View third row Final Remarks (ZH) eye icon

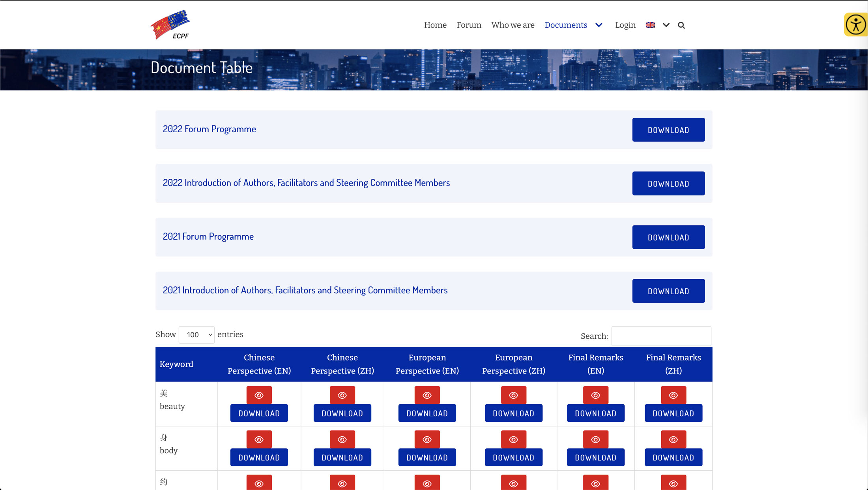point(673,482)
